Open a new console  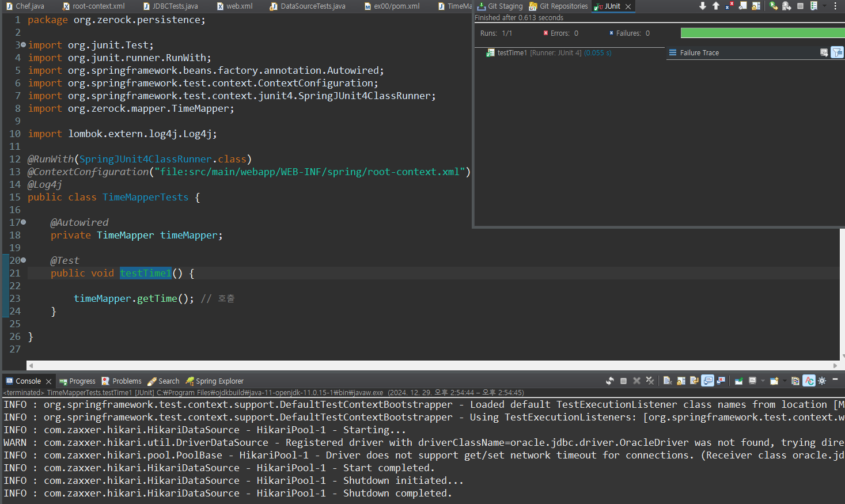pos(774,381)
